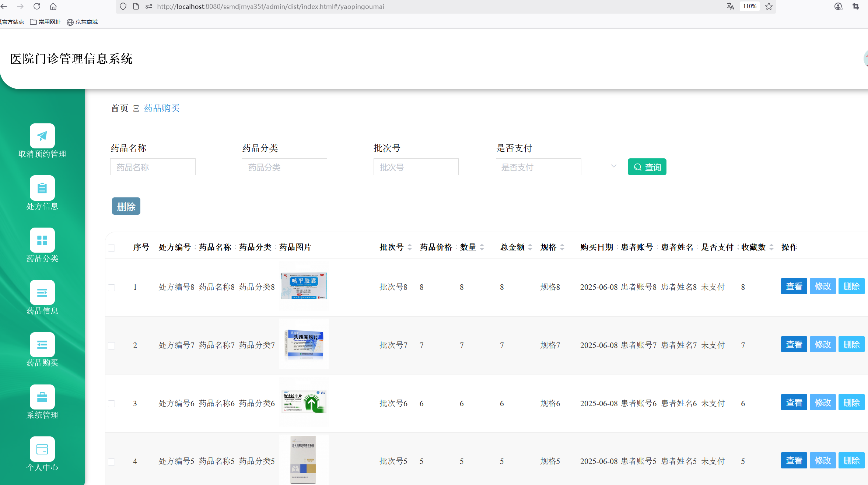Select the 药品信息 sidebar icon
This screenshot has height=485, width=868.
pyautogui.click(x=42, y=293)
